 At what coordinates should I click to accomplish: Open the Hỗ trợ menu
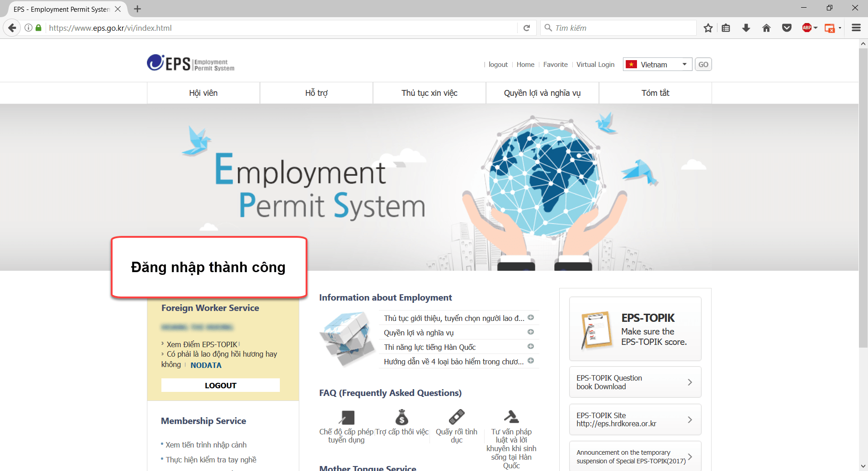pos(316,93)
